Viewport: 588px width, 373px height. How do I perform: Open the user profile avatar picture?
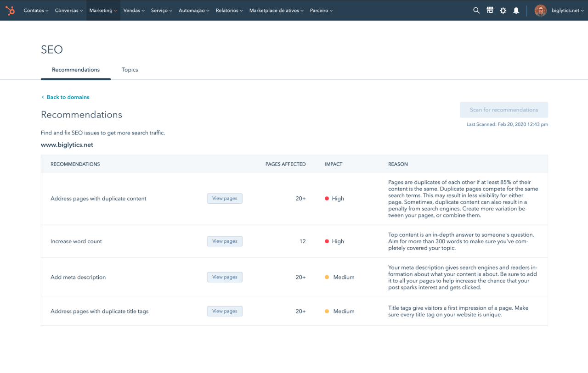coord(540,10)
